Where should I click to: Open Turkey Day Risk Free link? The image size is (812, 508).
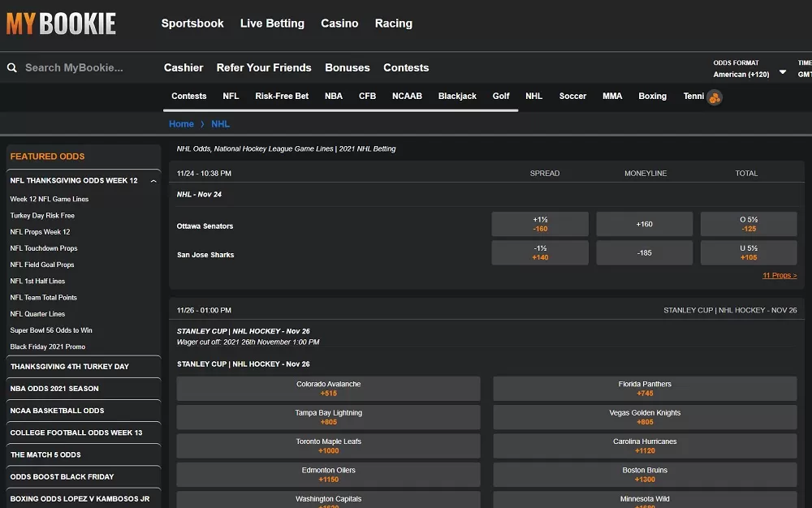click(42, 216)
